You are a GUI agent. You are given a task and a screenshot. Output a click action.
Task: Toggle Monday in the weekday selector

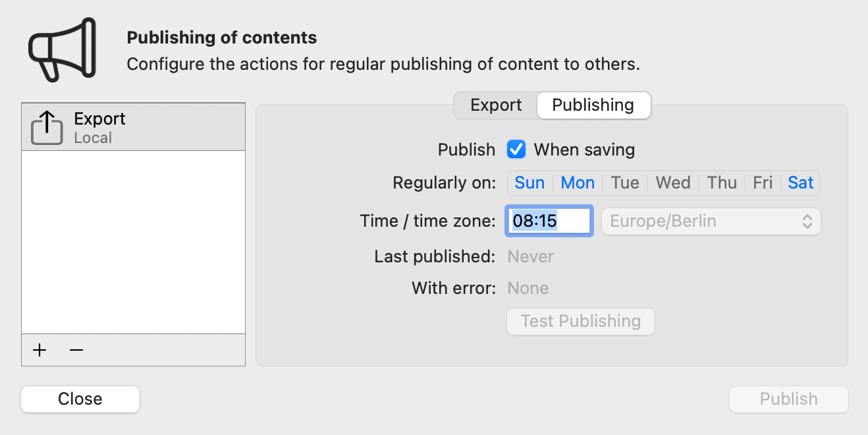click(578, 183)
